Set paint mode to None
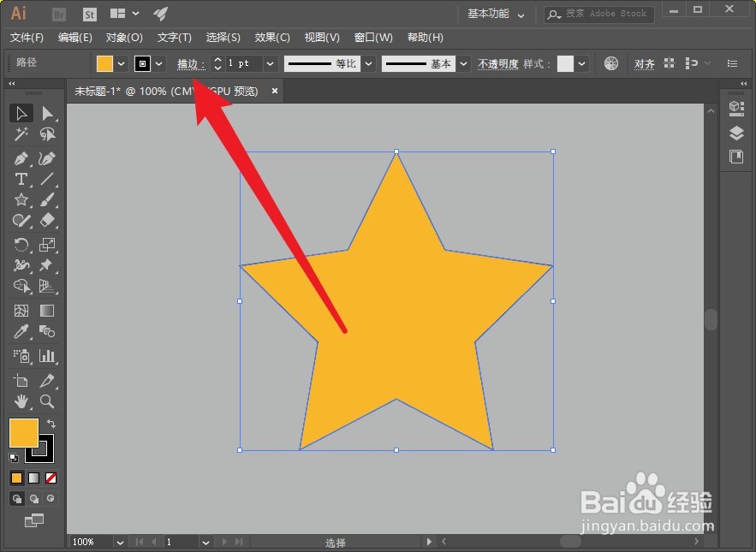The height and width of the screenshot is (552, 756). click(51, 478)
